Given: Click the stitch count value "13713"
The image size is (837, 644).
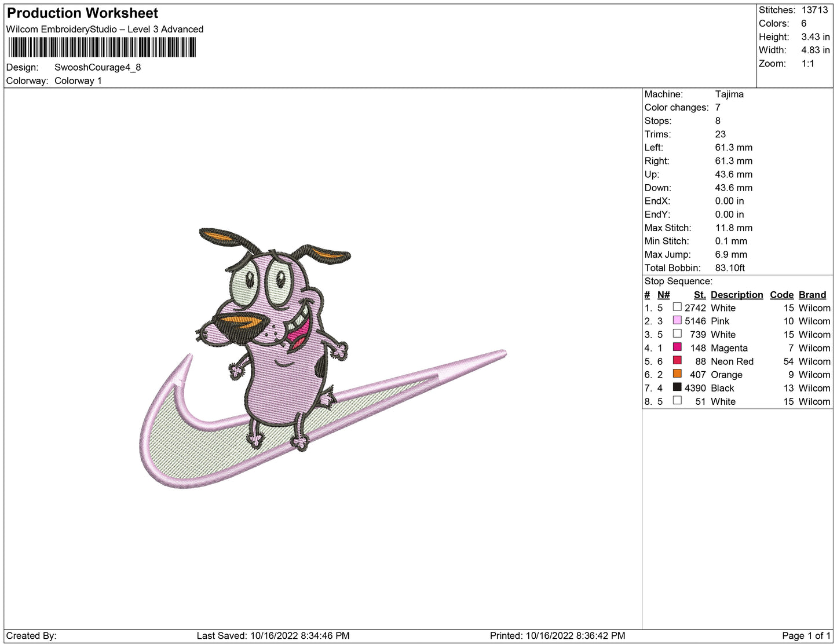Looking at the screenshot, I should point(815,10).
